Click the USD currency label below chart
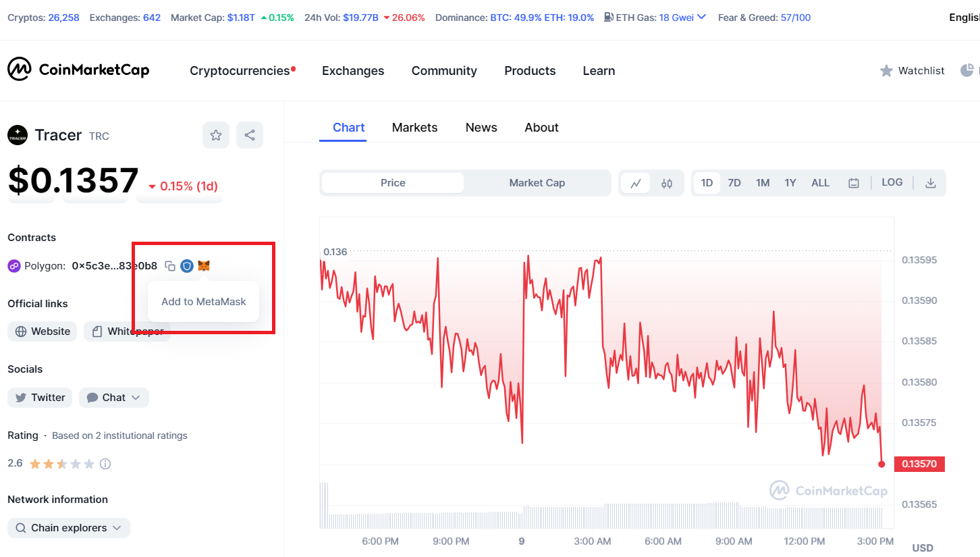Viewport: 980px width, 557px height. pos(923,548)
